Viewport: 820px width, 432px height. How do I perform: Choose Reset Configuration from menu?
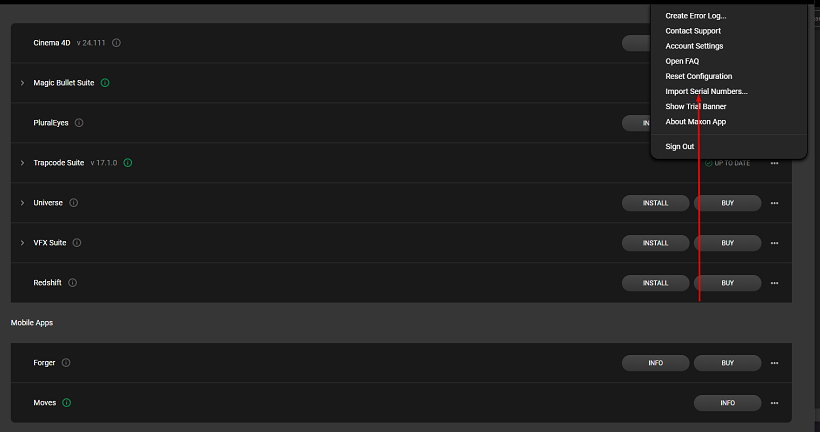[x=698, y=76]
